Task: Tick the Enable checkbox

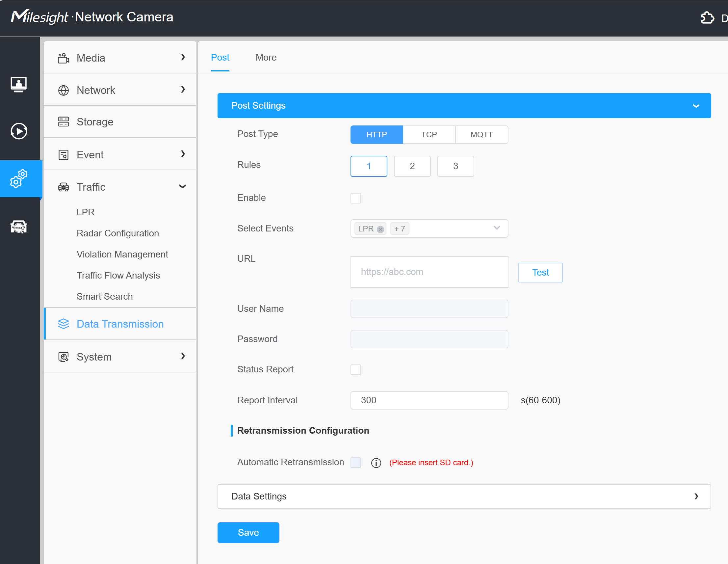Action: point(356,198)
